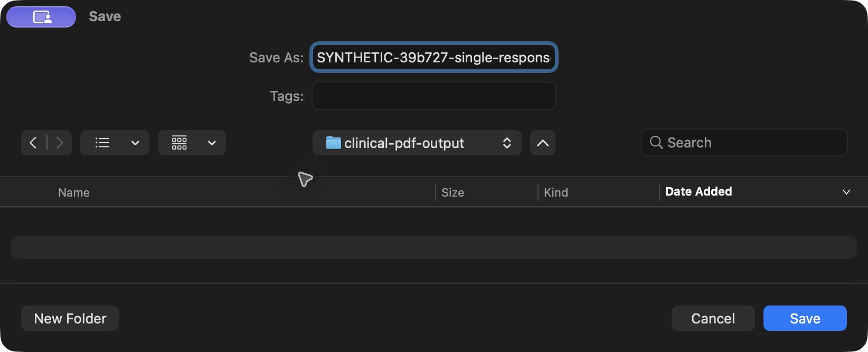Open list view options dropdown arrow

135,143
